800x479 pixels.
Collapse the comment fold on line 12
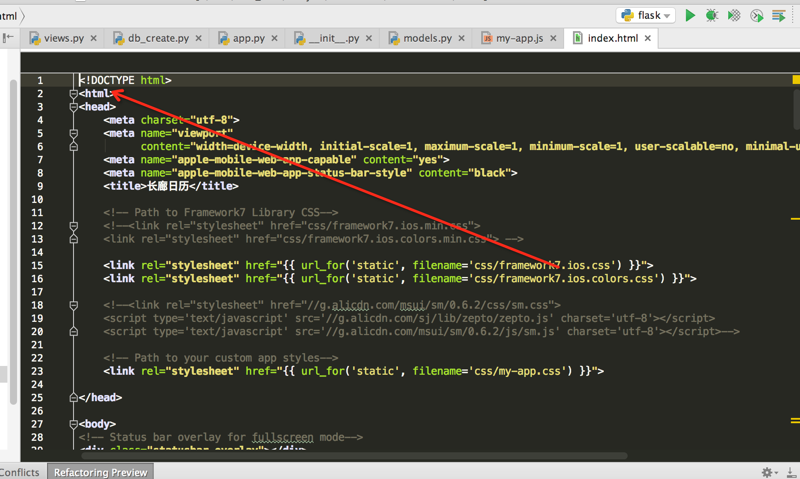point(73,226)
